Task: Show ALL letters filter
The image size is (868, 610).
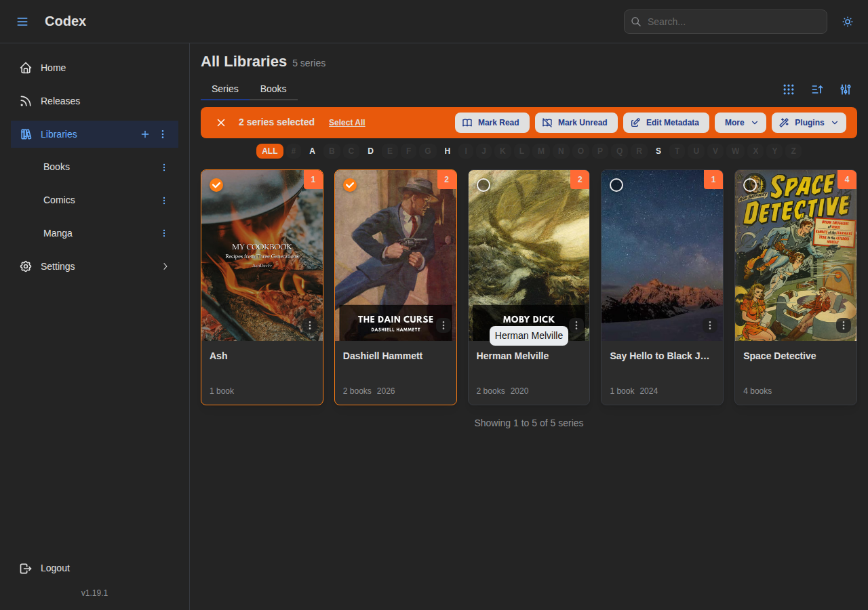Action: point(270,151)
